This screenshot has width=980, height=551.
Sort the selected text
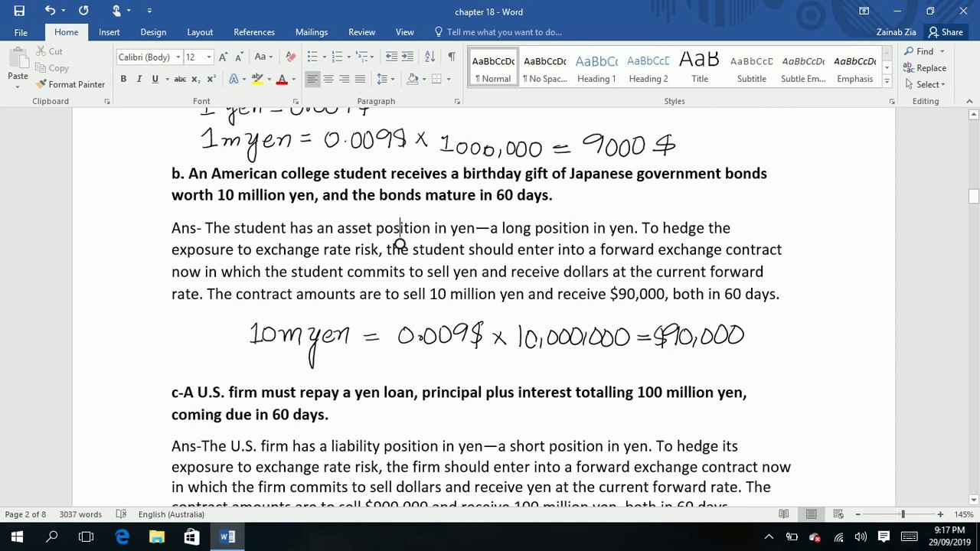coord(430,57)
